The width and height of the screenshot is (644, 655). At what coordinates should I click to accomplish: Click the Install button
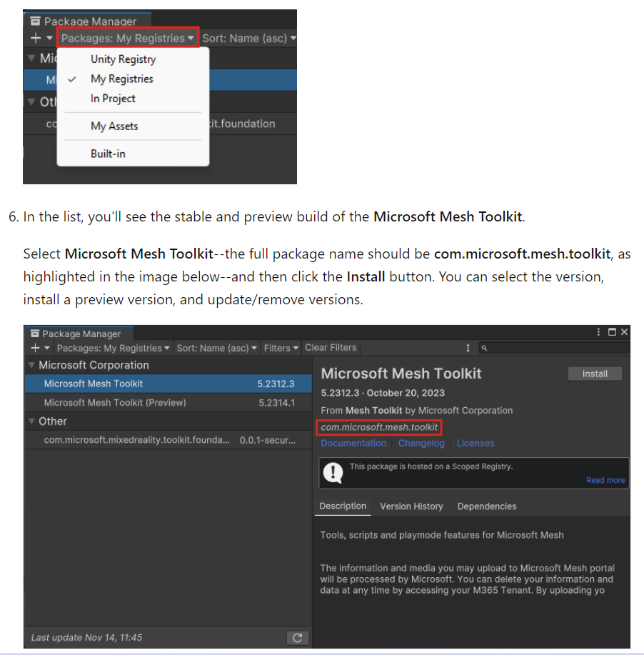point(595,373)
